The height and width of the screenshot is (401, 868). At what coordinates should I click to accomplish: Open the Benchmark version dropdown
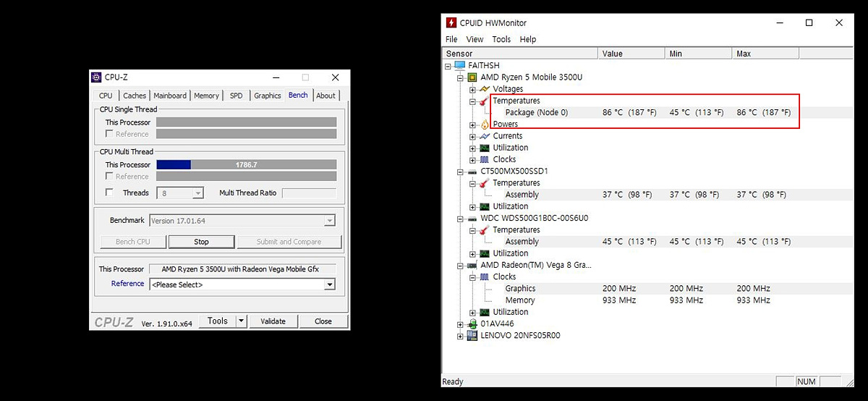click(x=242, y=221)
